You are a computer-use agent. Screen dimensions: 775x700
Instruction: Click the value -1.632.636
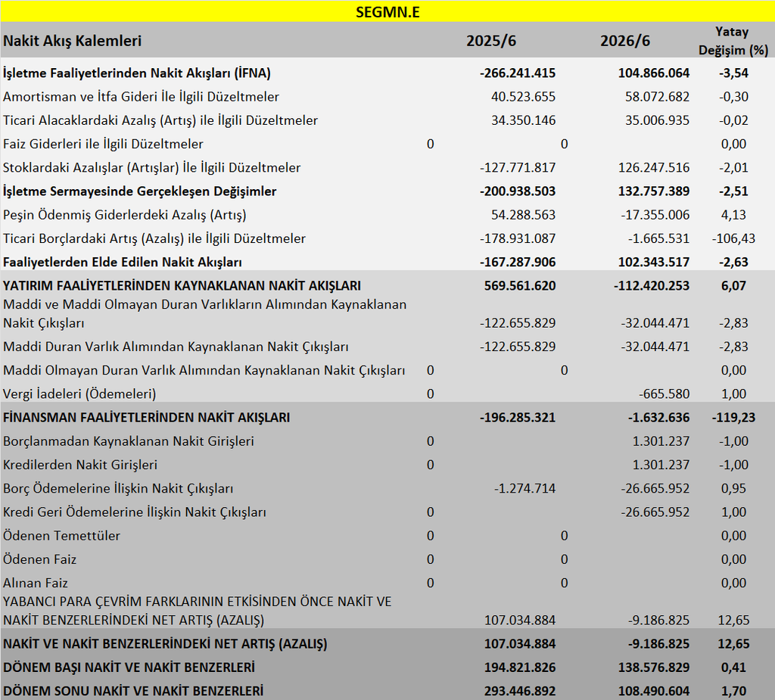tap(658, 418)
